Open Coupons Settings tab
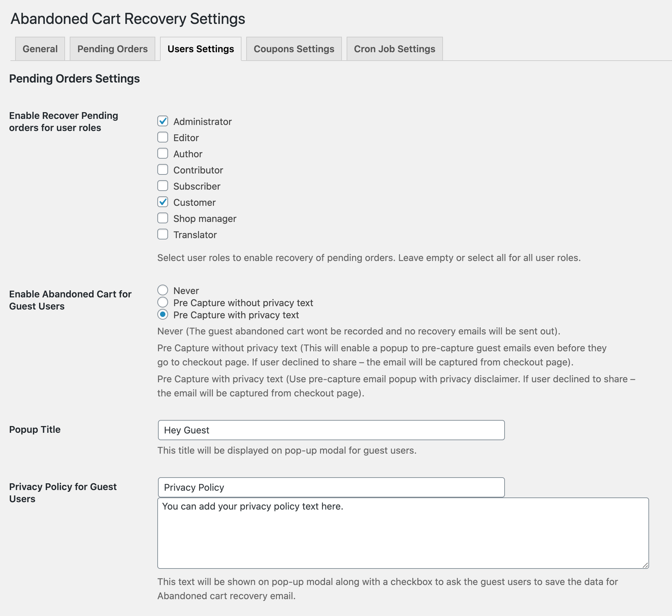Screen dimensions: 672x616 tap(294, 49)
